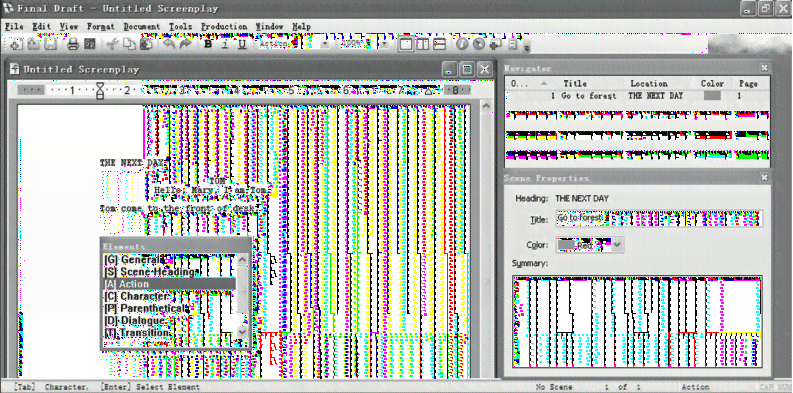The width and height of the screenshot is (793, 393).
Task: Choose Action in Elements list
Action: 169,284
